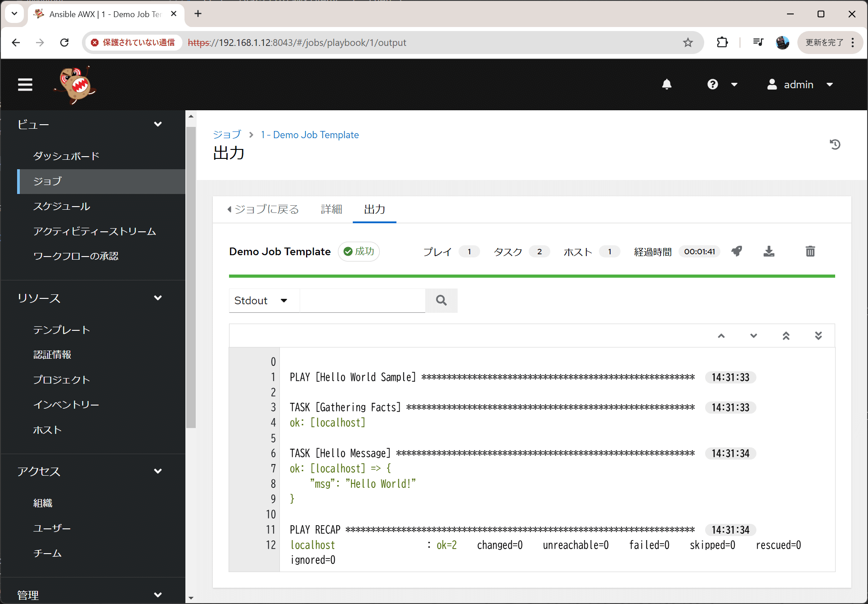This screenshot has height=604, width=868.
Task: Delete the job with the trash icon
Action: (x=810, y=251)
